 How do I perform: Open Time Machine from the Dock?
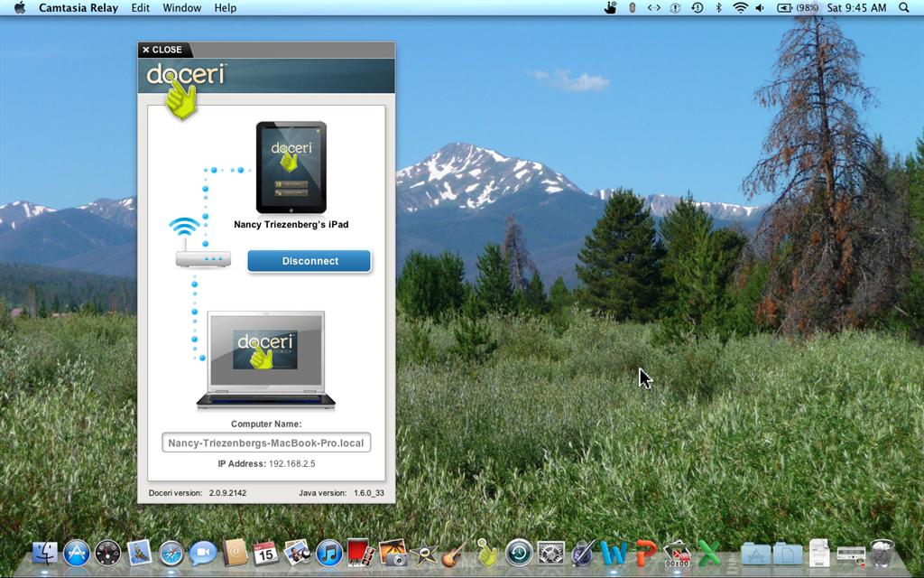[x=519, y=554]
